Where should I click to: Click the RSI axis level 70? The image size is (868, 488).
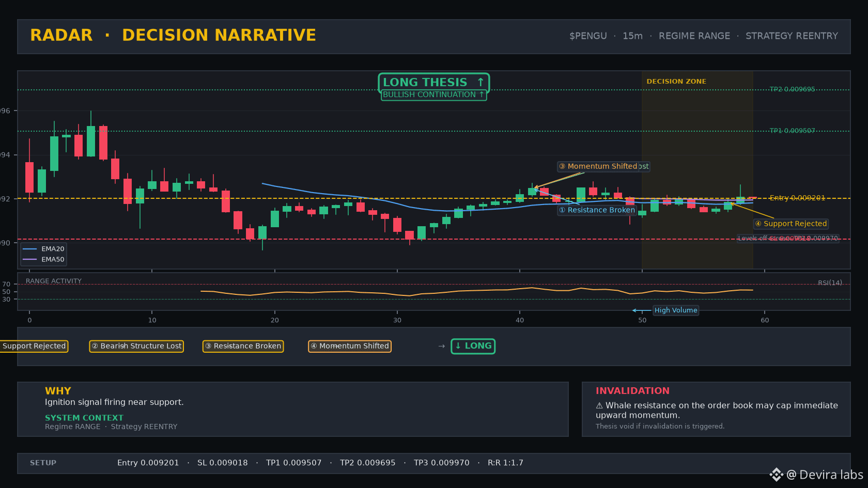click(x=6, y=285)
